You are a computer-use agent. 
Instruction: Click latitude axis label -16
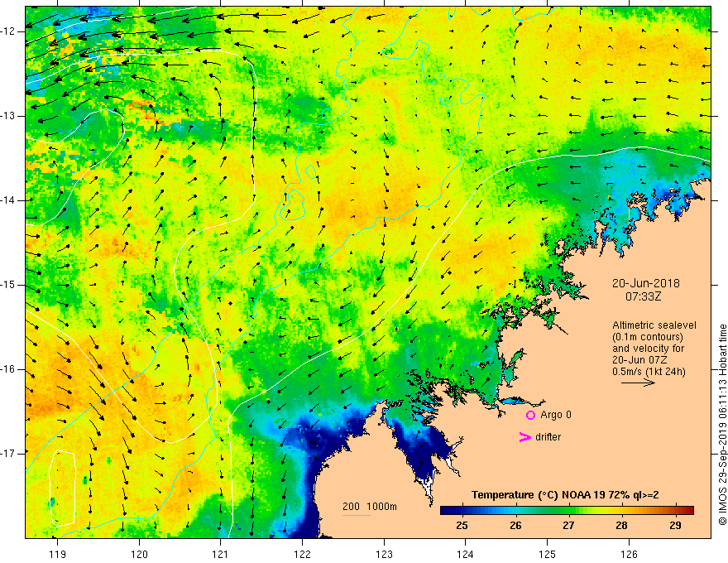(x=8, y=369)
